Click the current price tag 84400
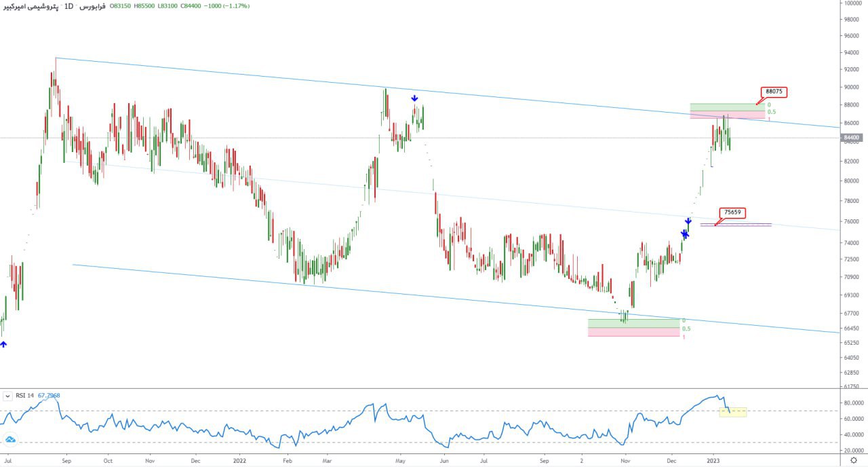868x467 pixels. [x=851, y=138]
